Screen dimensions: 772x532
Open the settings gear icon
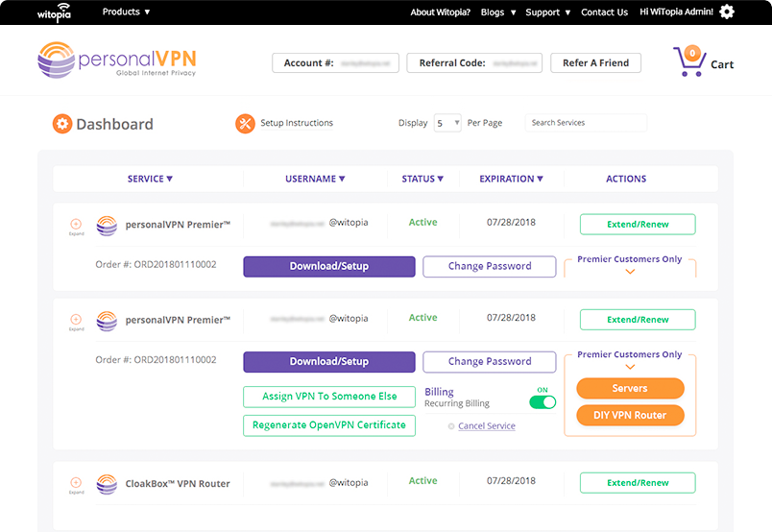click(727, 12)
